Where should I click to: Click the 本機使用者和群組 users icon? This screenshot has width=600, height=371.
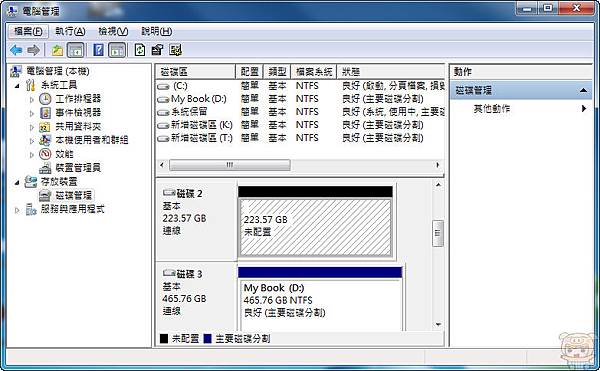tap(45, 140)
